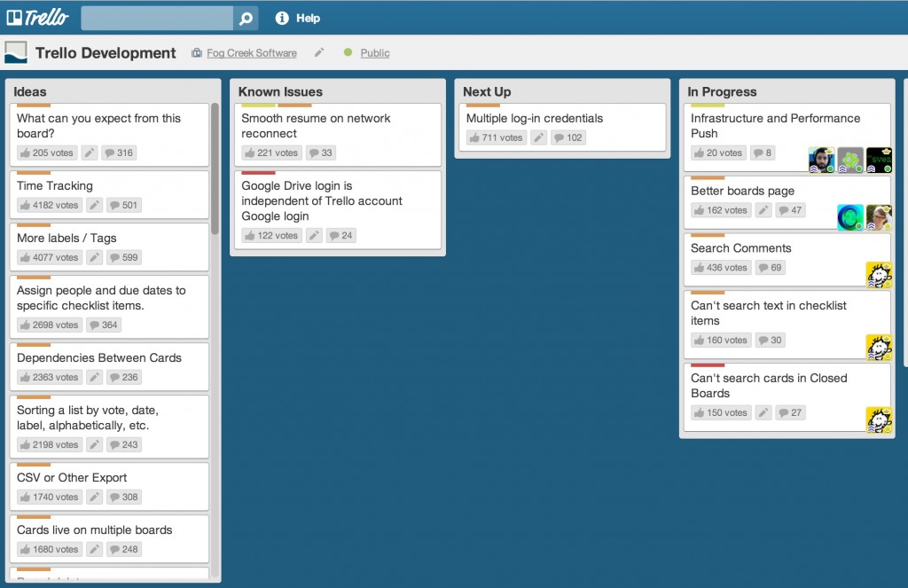Click pencil icon on Multiple log-in credentials card

click(539, 137)
